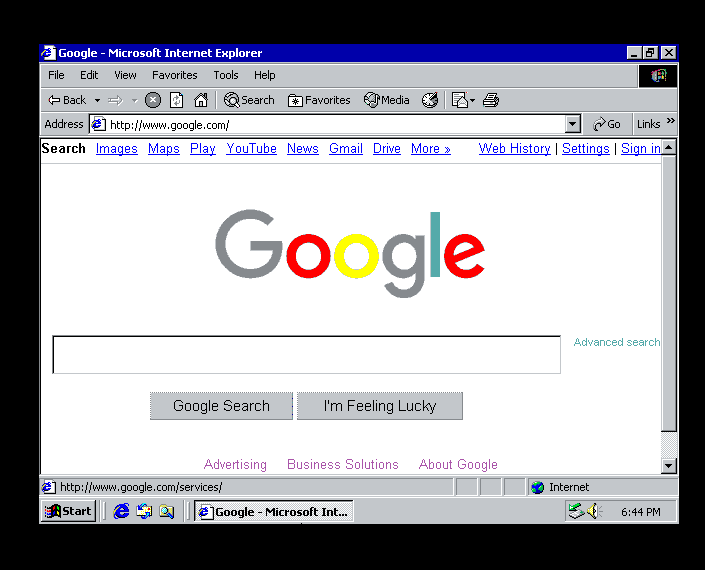Image resolution: width=705 pixels, height=570 pixels.
Task: Click the status bar page icon
Action: pos(49,487)
